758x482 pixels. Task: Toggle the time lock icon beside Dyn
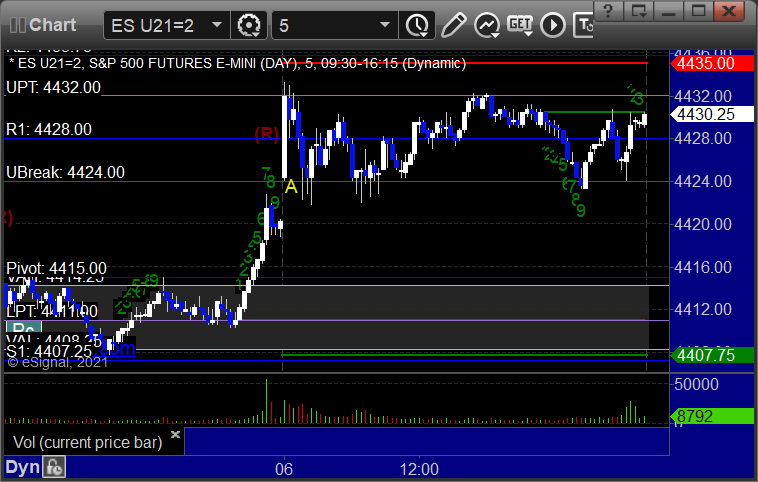click(x=54, y=467)
